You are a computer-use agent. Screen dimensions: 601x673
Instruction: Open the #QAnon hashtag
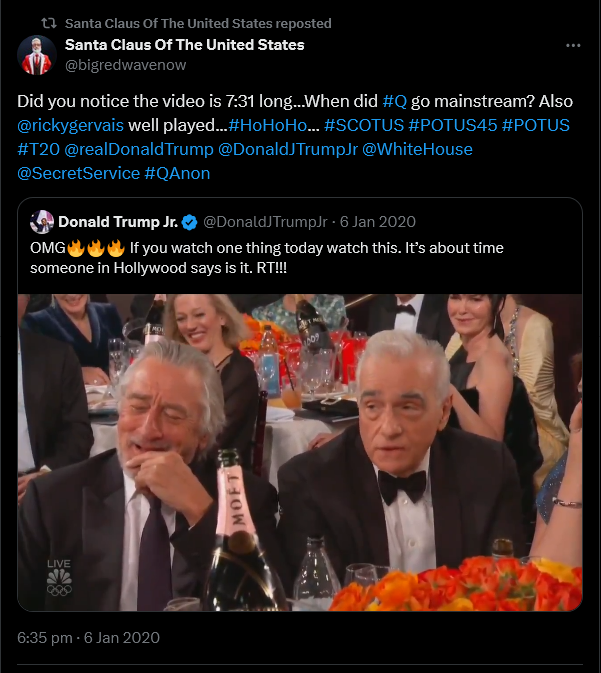pos(177,173)
